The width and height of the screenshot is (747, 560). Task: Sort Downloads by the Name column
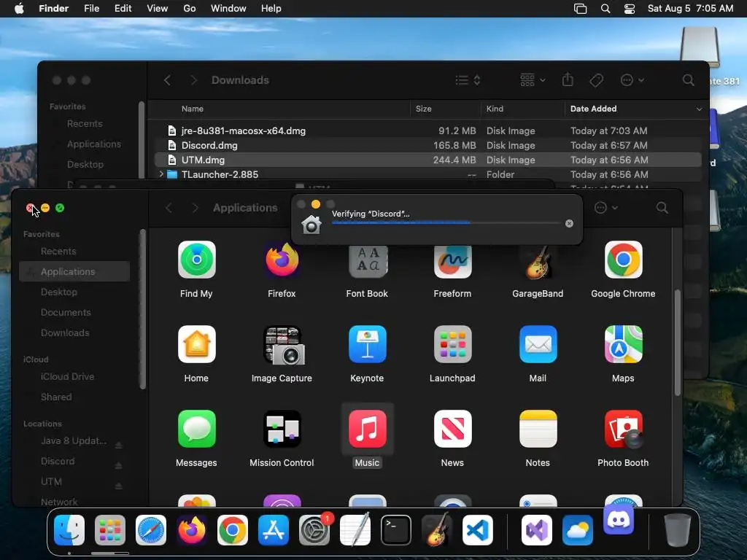tap(193, 109)
